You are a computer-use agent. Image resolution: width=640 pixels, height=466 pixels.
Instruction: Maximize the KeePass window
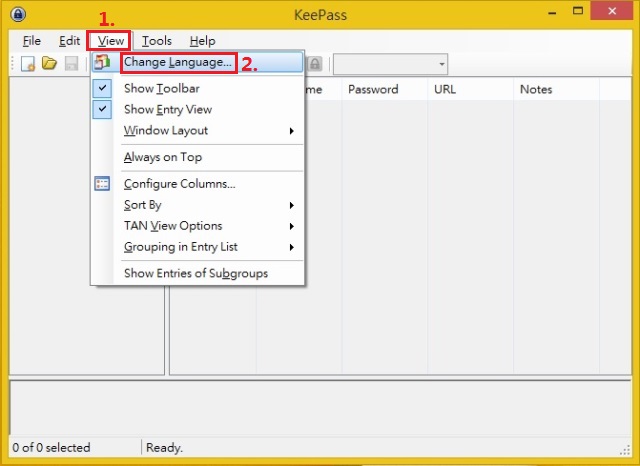578,11
